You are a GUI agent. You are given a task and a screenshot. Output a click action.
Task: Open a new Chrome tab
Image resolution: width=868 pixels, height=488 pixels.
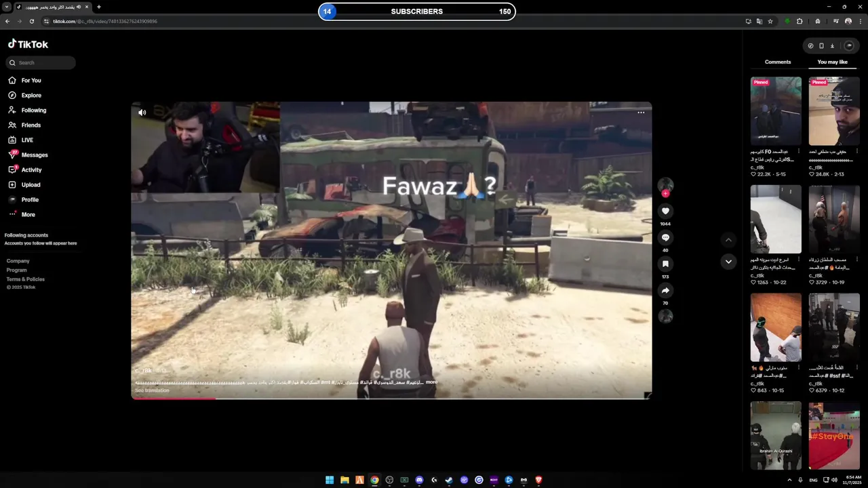click(98, 7)
